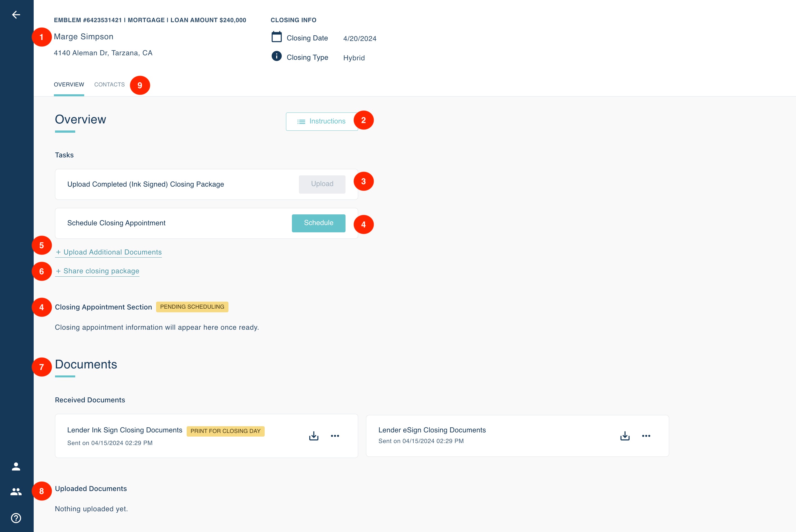The width and height of the screenshot is (796, 532).
Task: Click Upload Additional Documents link
Action: [109, 252]
